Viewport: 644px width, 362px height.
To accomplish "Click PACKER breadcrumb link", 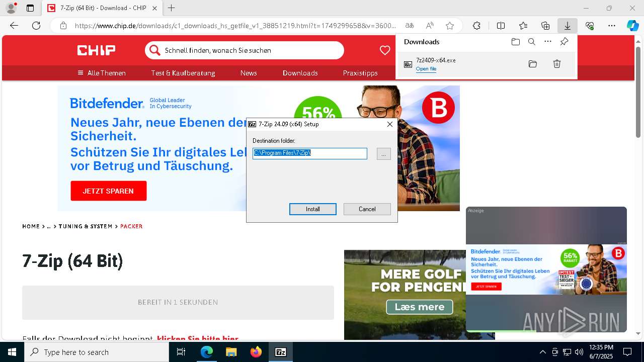I will click(x=131, y=226).
